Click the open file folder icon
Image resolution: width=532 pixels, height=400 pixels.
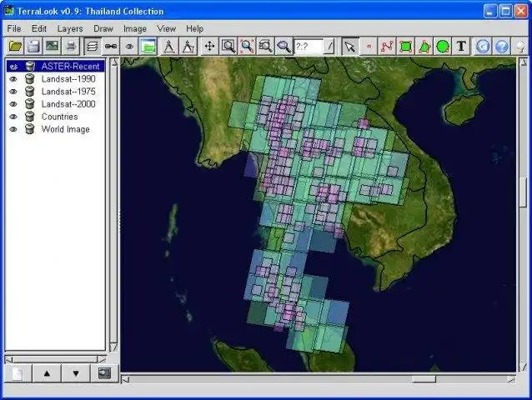15,46
